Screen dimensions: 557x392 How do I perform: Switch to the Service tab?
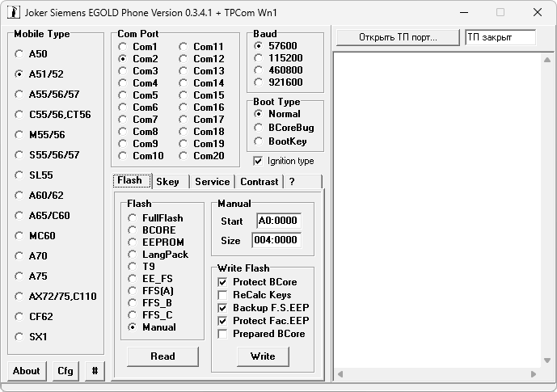[x=213, y=182]
